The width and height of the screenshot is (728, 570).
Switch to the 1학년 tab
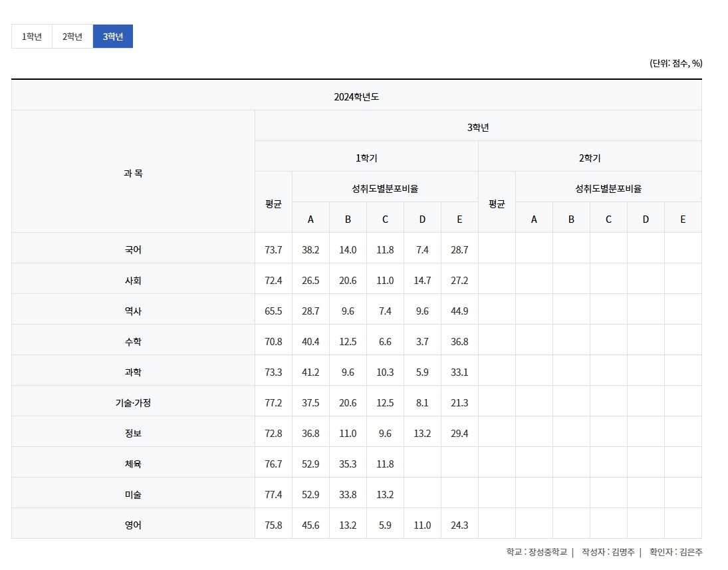point(31,37)
